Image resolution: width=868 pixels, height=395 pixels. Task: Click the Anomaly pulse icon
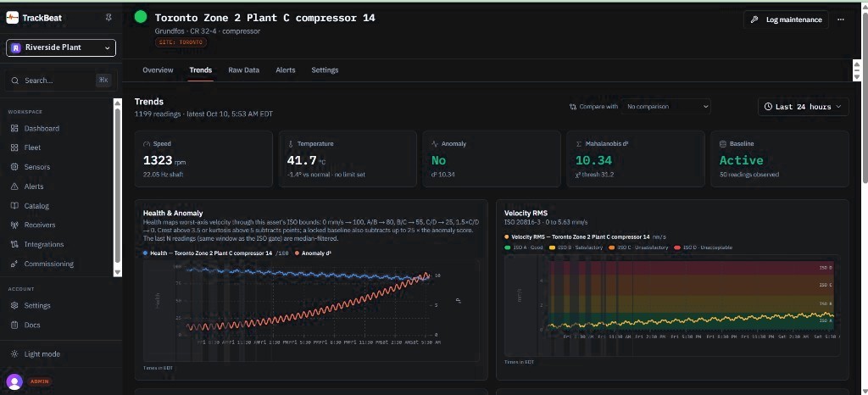[x=435, y=144]
